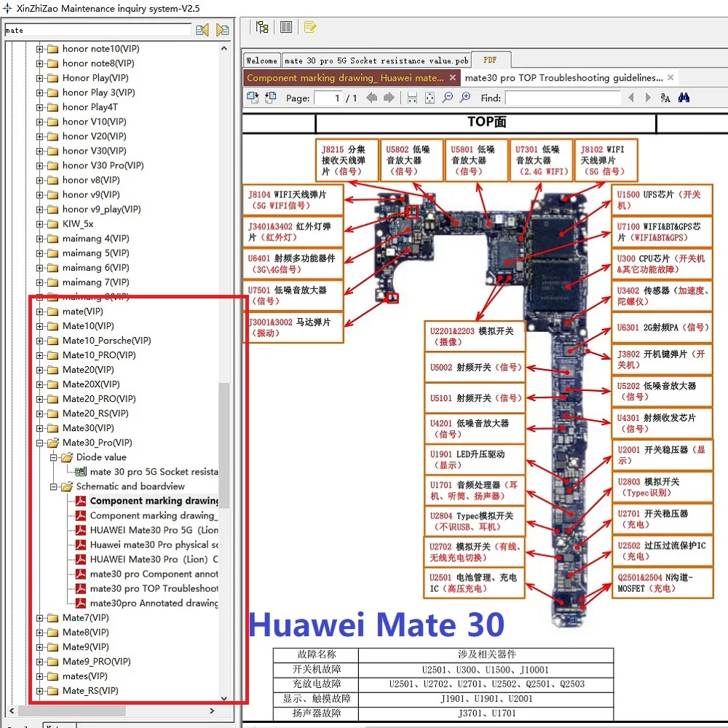Screen dimensions: 728x728
Task: Expand the Mate10_Porsche(VIP) folder
Action: pyautogui.click(x=39, y=341)
